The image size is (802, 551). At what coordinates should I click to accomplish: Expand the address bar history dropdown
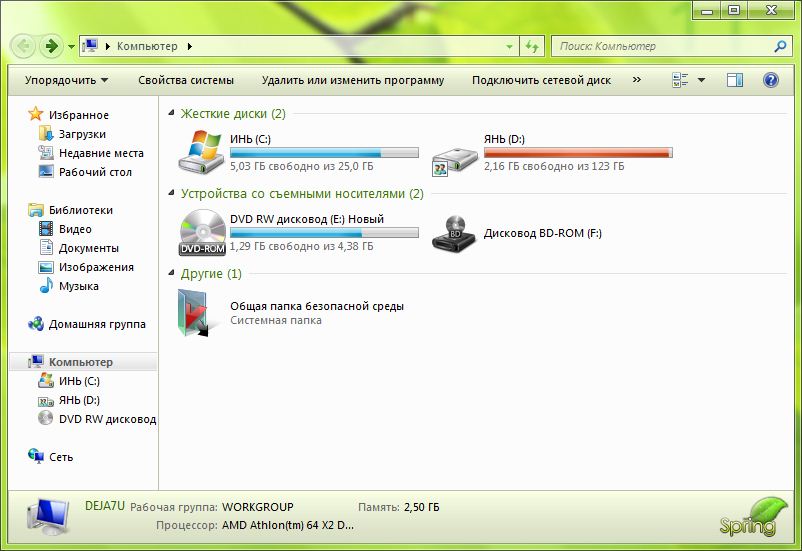(x=509, y=46)
